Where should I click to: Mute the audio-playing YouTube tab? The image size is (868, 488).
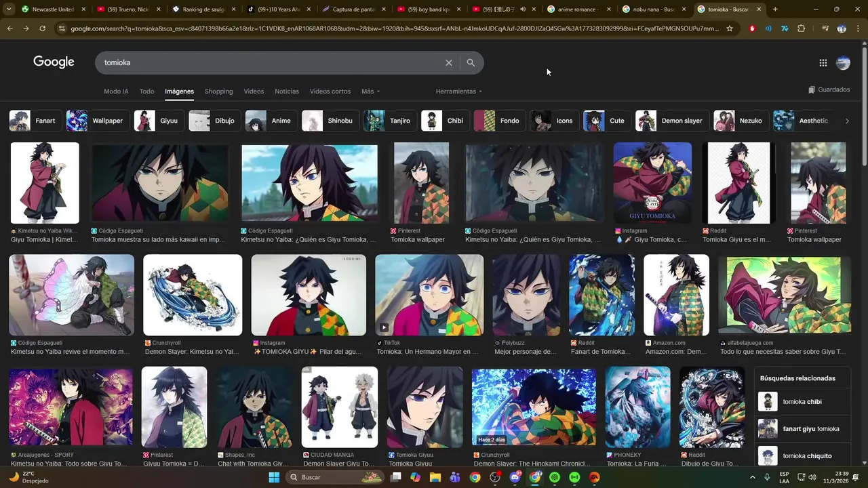[x=523, y=9]
